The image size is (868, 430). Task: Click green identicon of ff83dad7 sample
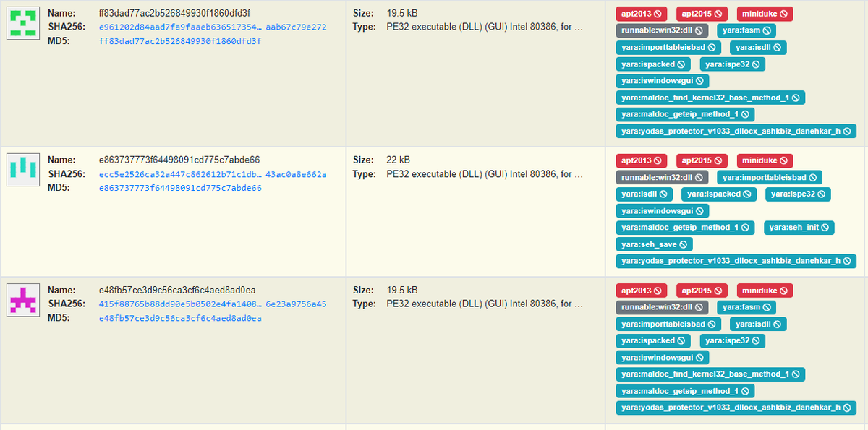22,22
